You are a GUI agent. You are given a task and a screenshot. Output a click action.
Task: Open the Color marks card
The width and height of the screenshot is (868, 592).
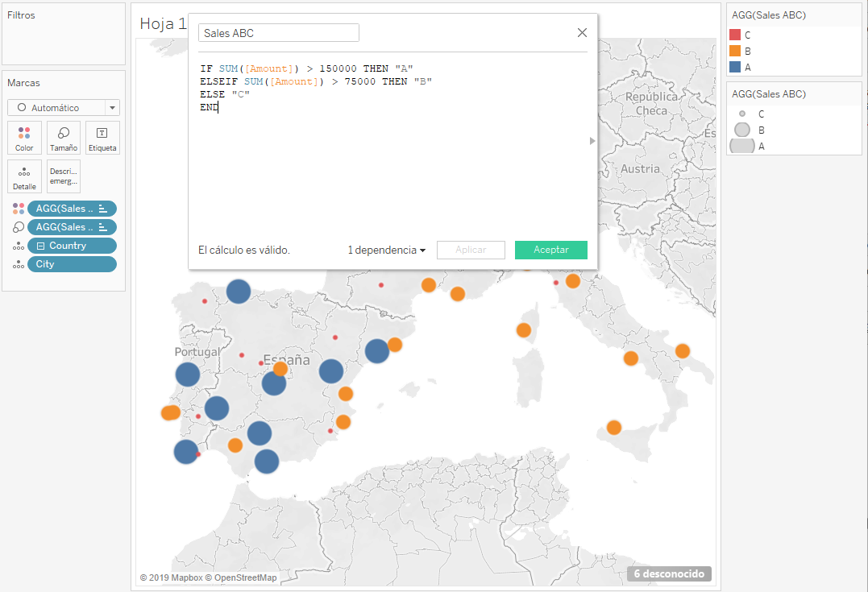coord(24,137)
